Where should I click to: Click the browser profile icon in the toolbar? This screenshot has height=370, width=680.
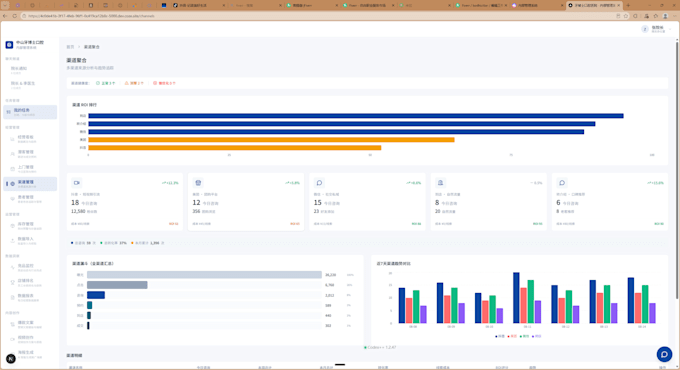point(665,16)
